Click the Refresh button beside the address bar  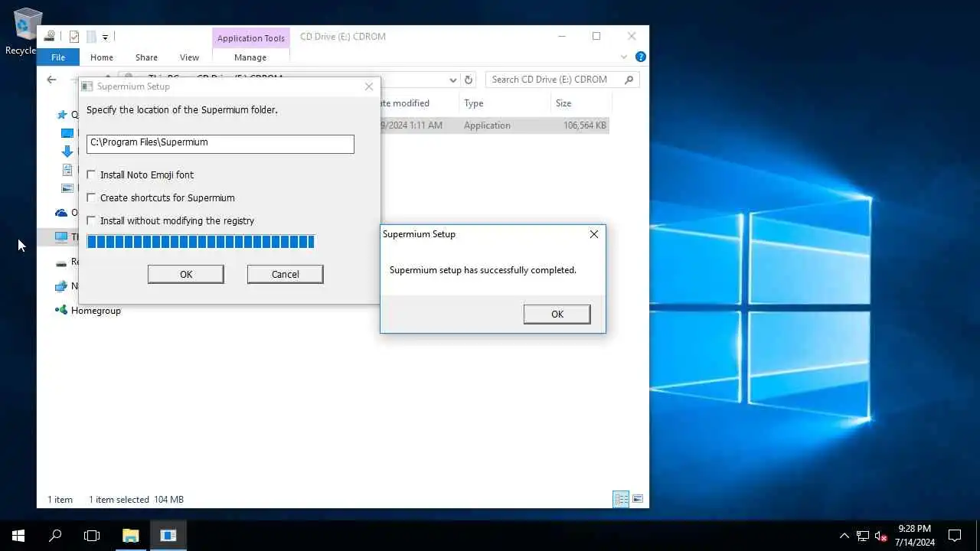tap(469, 80)
